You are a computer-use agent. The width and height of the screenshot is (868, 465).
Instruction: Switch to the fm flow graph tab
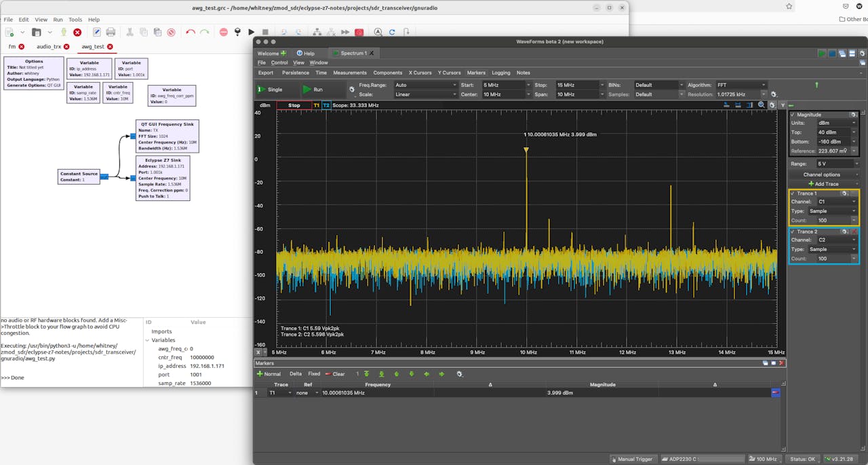click(x=12, y=46)
